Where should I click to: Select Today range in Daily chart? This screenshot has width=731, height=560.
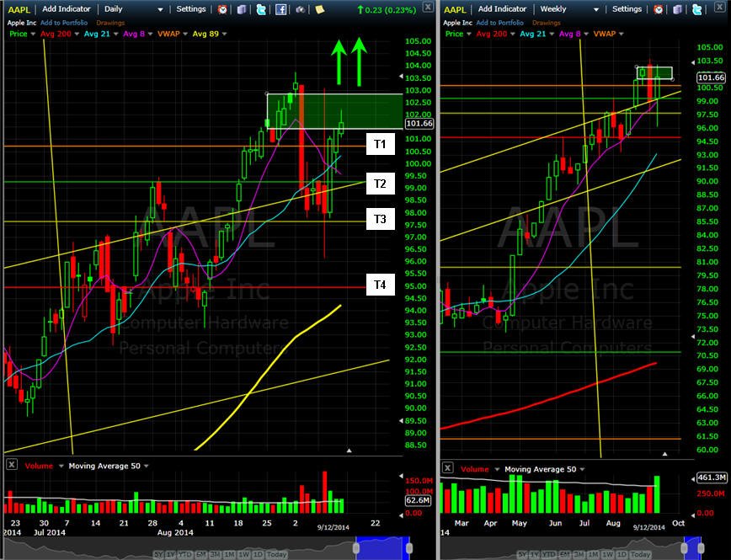[x=276, y=555]
